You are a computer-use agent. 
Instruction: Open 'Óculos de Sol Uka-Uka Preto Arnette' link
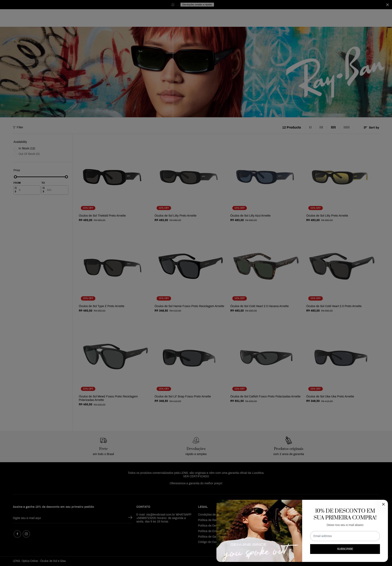tap(330, 396)
